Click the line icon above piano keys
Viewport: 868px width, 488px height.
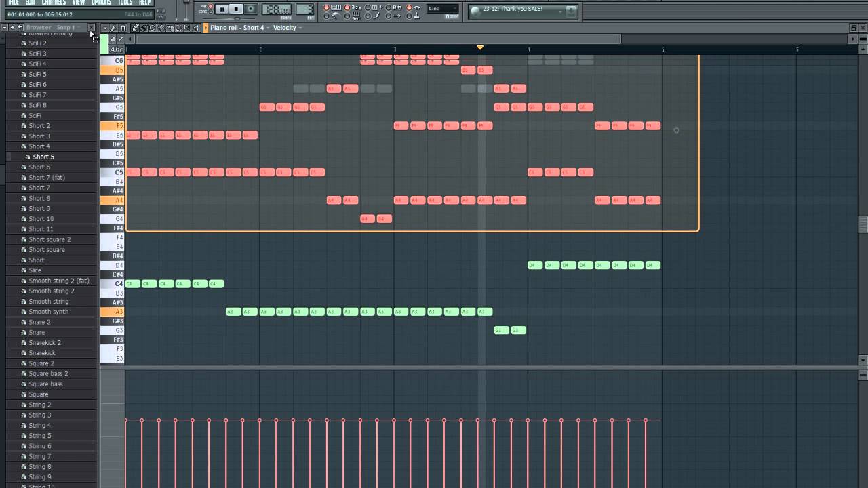click(x=120, y=39)
